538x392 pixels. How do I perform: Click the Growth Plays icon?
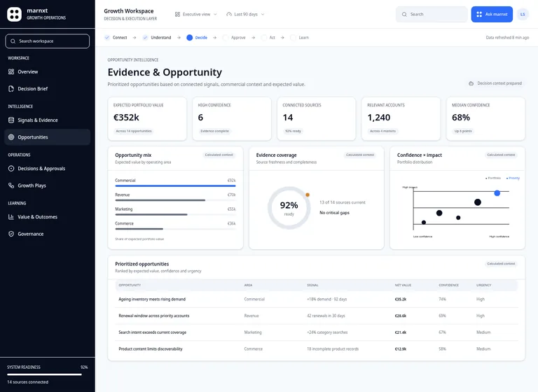11,185
